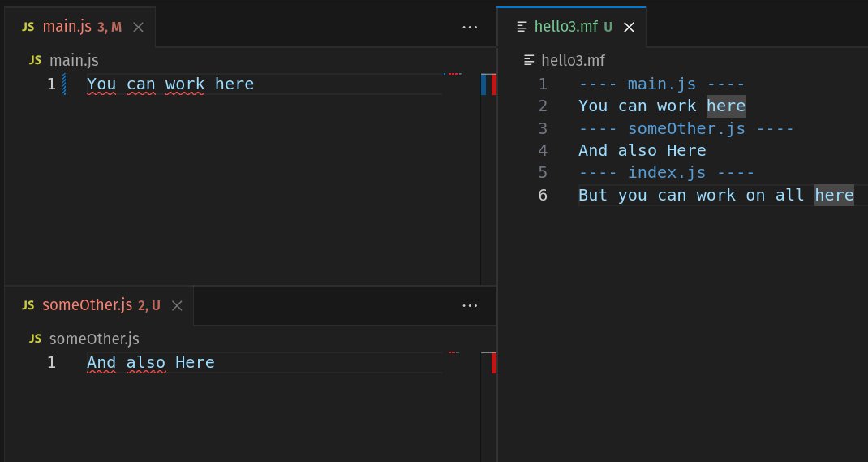Click 'But you can work' on line 6 of hello3.mf
868x462 pixels.
point(657,195)
